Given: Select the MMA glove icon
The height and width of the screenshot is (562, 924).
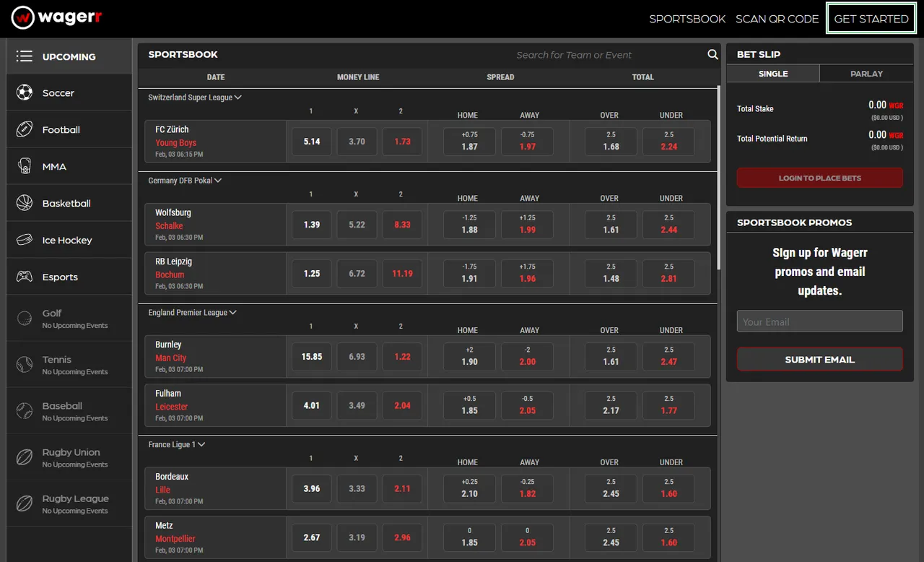Looking at the screenshot, I should 25,166.
